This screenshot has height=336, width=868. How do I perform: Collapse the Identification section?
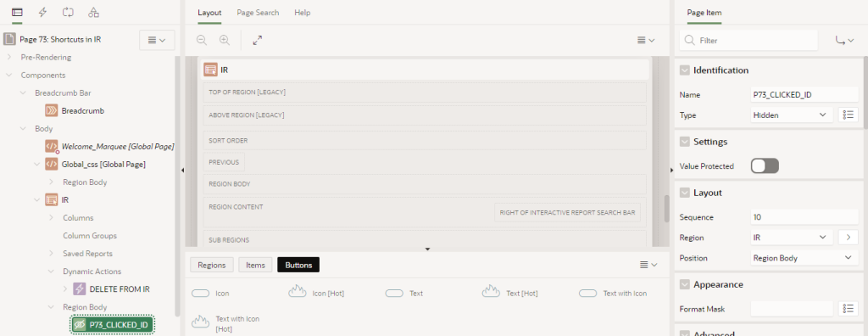pos(685,70)
